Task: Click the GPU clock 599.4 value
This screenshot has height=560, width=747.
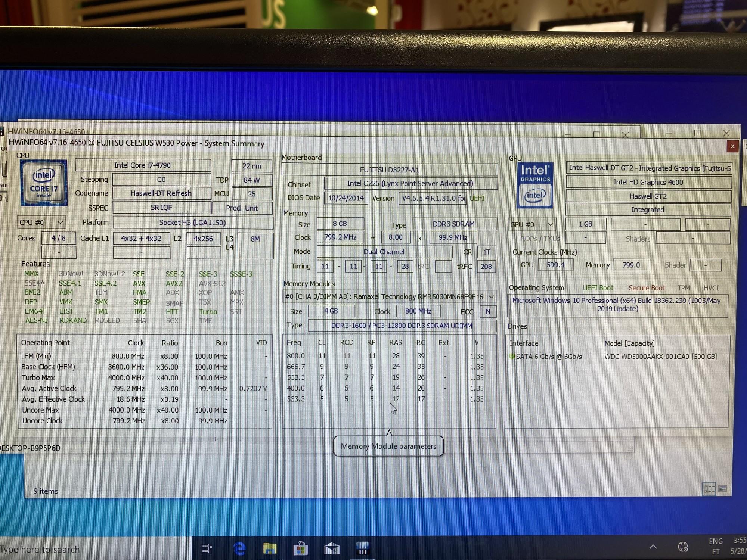Action: 555,265
